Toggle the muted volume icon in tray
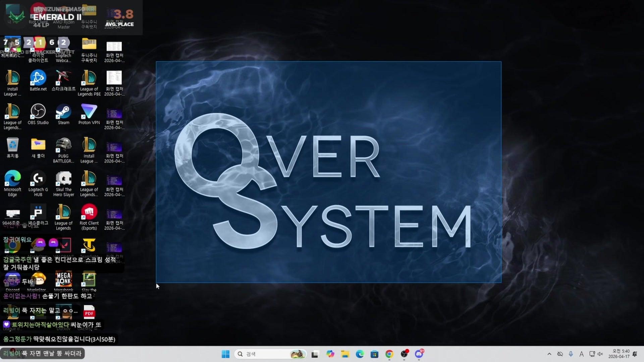The image size is (644, 362). (600, 354)
